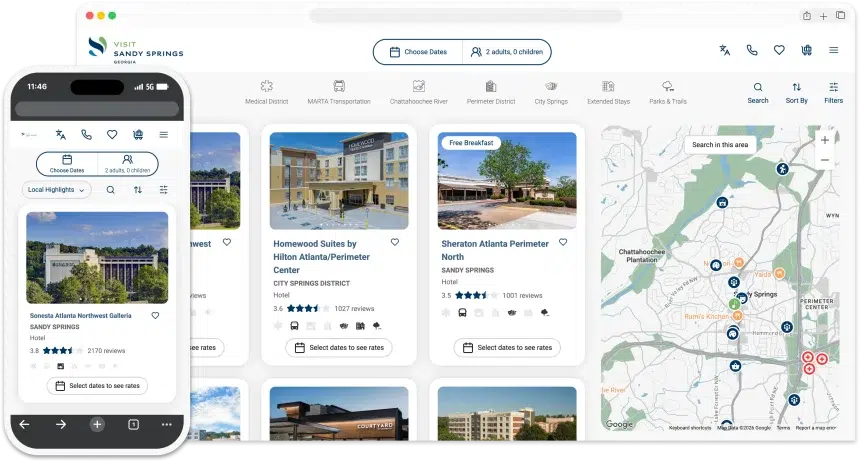Select the Chattahoochee River category

(418, 92)
